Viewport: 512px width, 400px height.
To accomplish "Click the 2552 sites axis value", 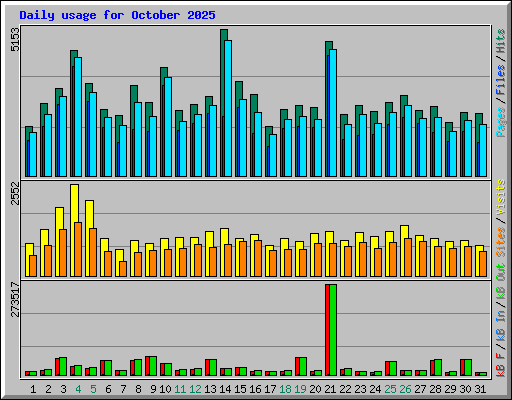I will tap(15, 193).
